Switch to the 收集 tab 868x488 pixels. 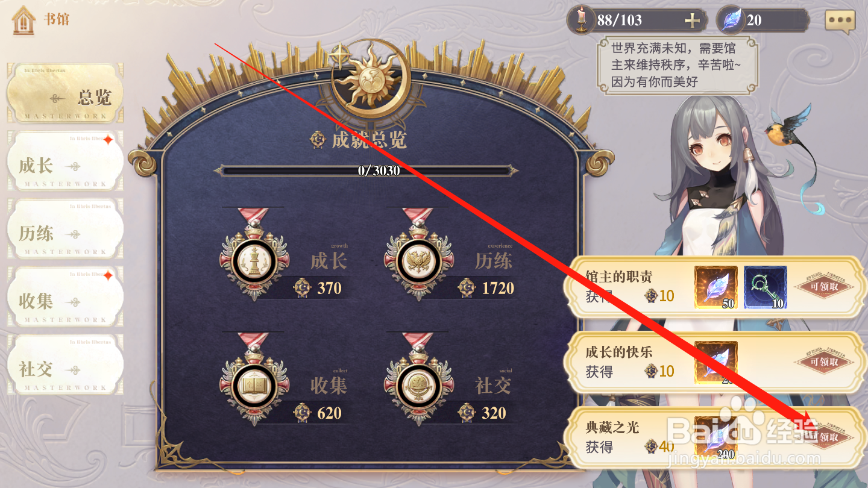point(65,296)
